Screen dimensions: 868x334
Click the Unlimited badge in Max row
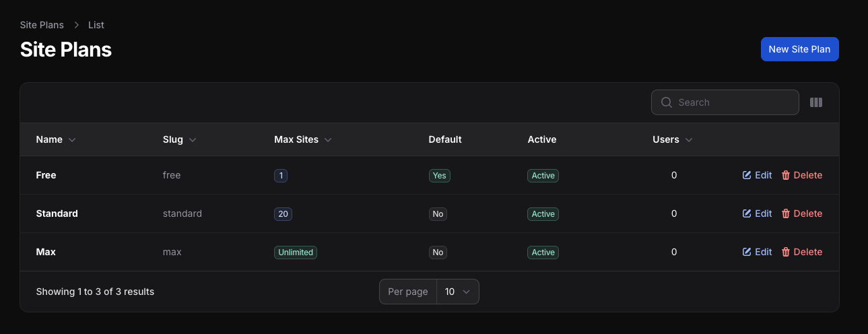(x=296, y=253)
